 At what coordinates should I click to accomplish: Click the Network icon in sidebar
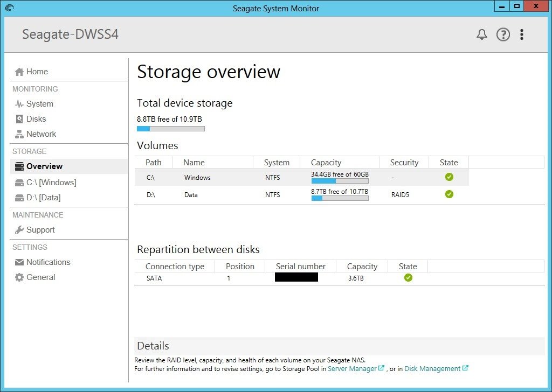coord(19,134)
